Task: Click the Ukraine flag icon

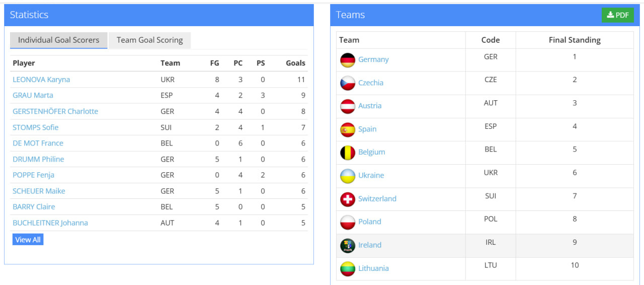Action: tap(348, 176)
